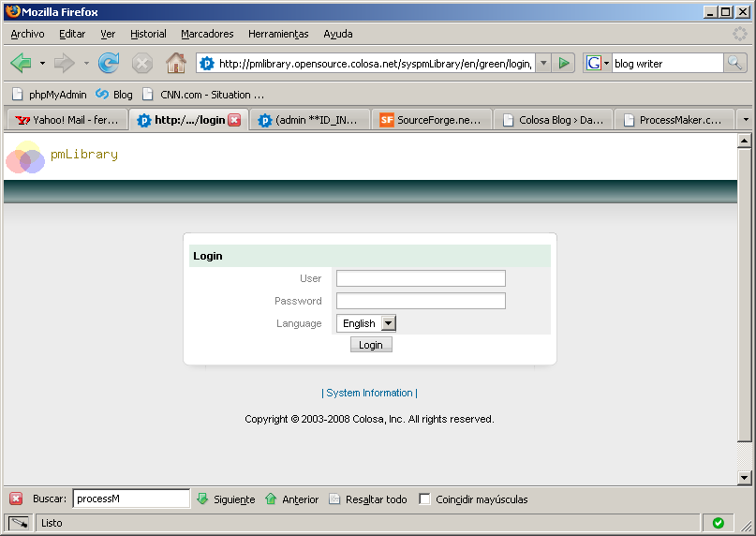Click the green Go arrow beside URL
Screen dimensions: 756x536
click(564, 63)
